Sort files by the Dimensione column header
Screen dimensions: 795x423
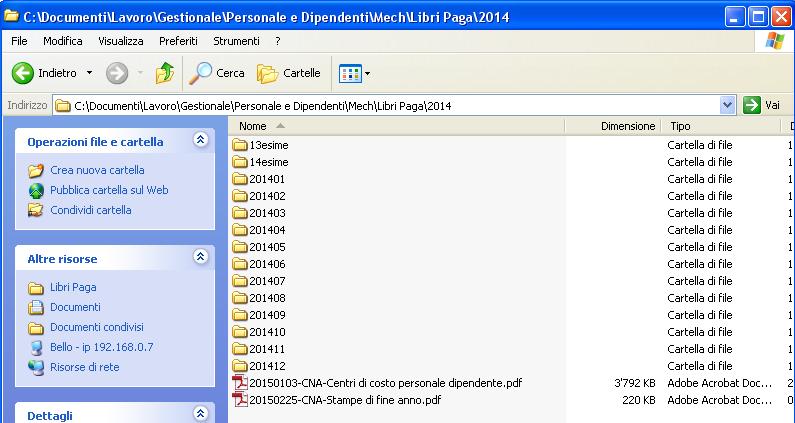pyautogui.click(x=627, y=126)
